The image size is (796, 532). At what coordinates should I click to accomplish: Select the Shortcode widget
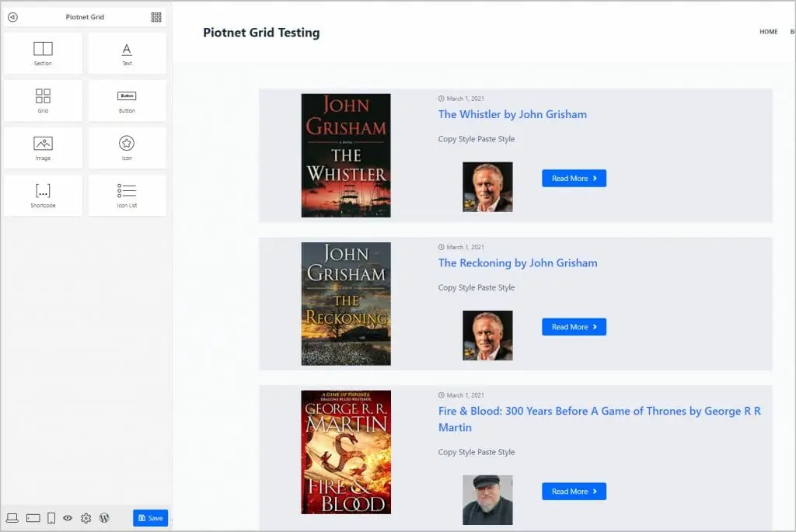[43, 195]
